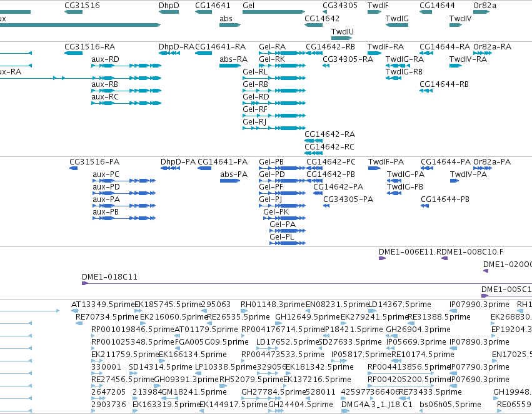Select the aux-RC transcript label

click(x=105, y=97)
